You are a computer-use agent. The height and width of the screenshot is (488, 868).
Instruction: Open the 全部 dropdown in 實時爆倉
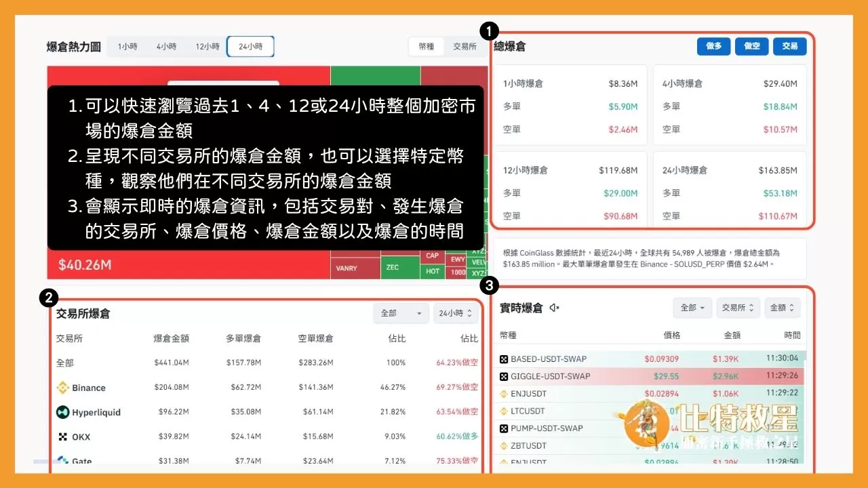click(692, 308)
